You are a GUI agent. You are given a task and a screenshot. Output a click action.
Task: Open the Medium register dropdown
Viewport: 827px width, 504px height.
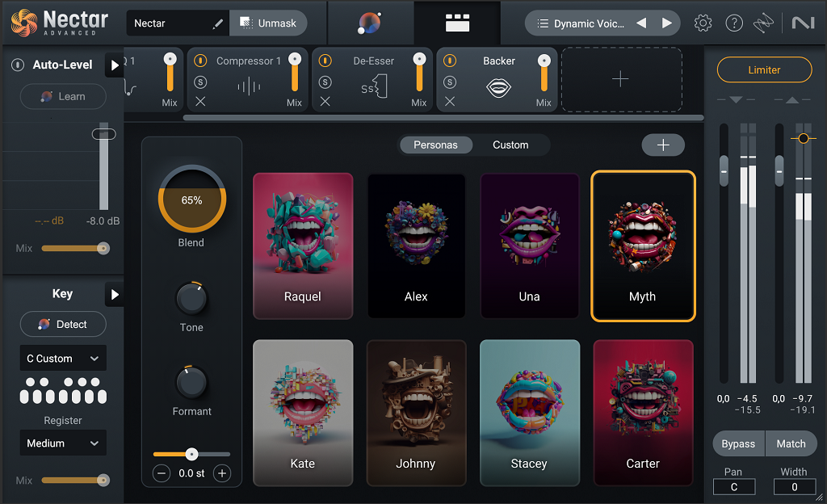[x=63, y=443]
